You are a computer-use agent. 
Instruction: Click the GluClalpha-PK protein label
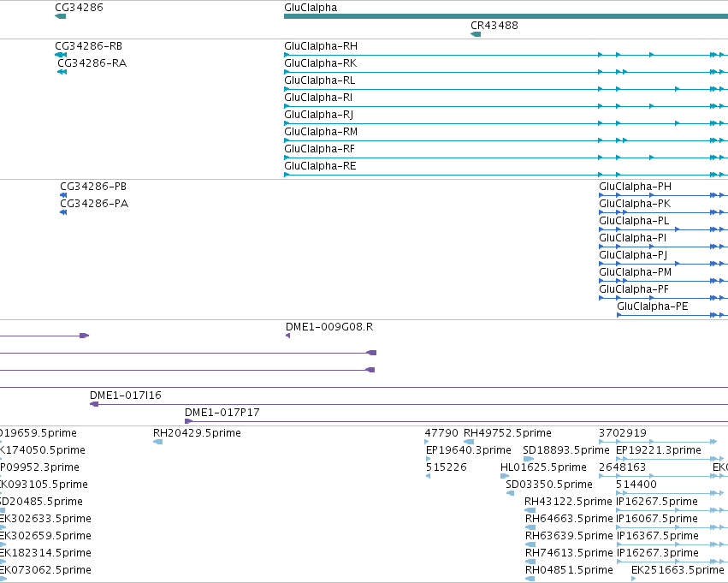[x=635, y=204]
